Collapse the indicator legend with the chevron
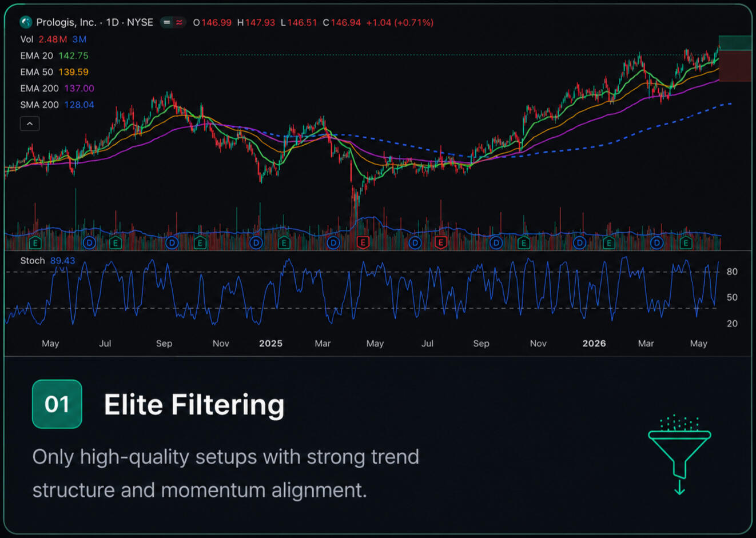756x538 pixels. (x=30, y=123)
